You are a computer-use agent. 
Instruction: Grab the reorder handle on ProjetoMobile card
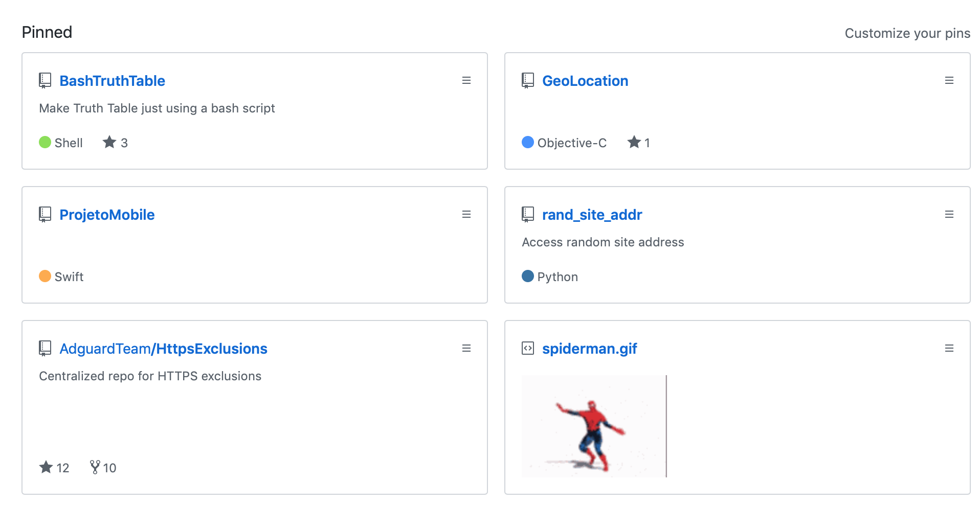pyautogui.click(x=466, y=214)
